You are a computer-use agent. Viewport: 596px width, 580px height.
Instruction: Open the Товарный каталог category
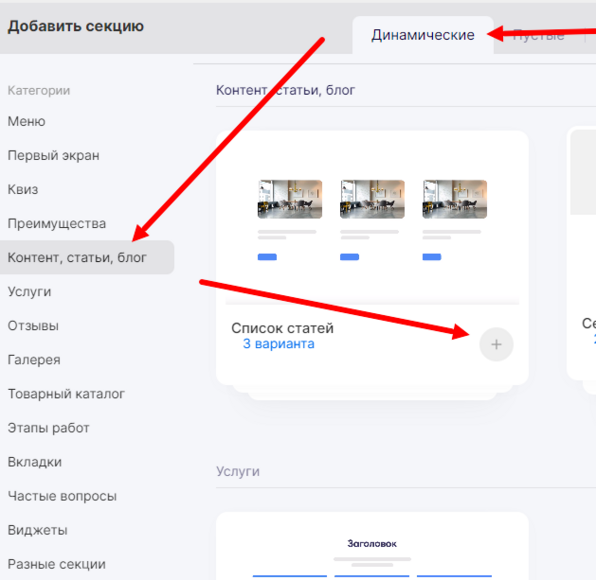pyautogui.click(x=66, y=394)
